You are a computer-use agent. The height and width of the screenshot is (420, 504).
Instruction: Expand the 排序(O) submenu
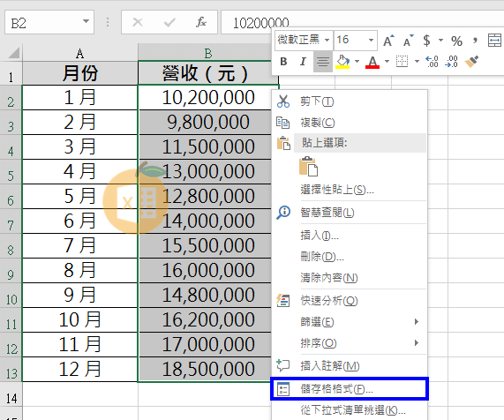click(x=417, y=343)
